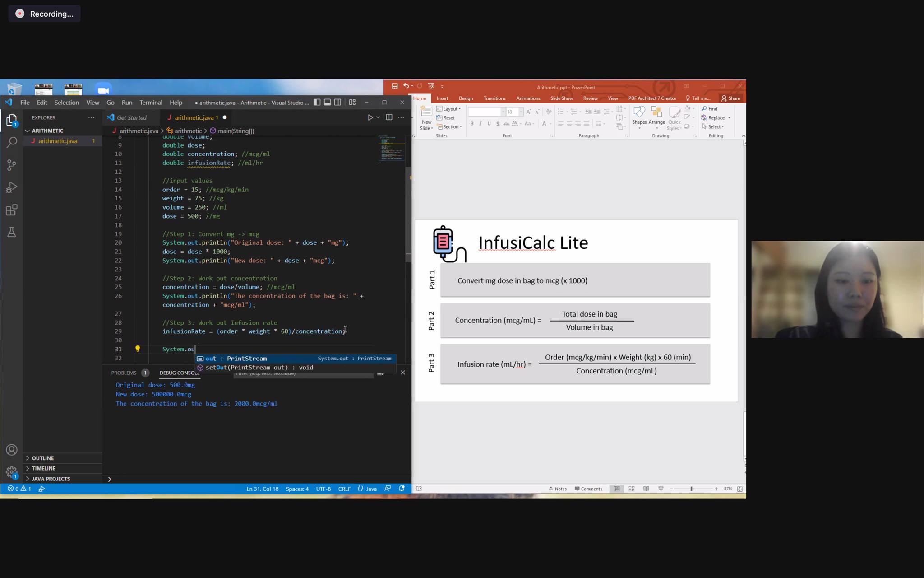The width and height of the screenshot is (924, 578).
Task: Click the lightbulb quick fix on line 31
Action: click(138, 349)
